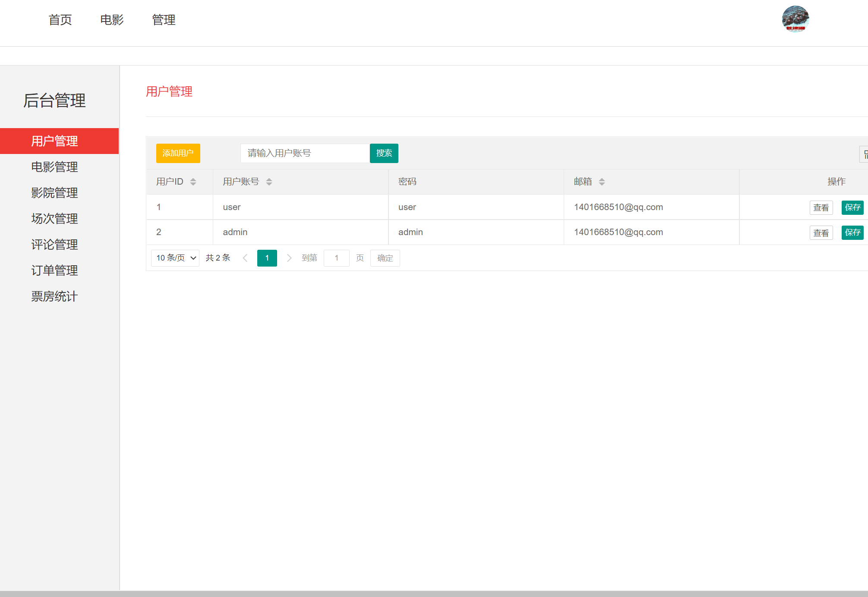Open the 10 条/页 page size dropdown
The height and width of the screenshot is (597, 868).
(x=175, y=258)
